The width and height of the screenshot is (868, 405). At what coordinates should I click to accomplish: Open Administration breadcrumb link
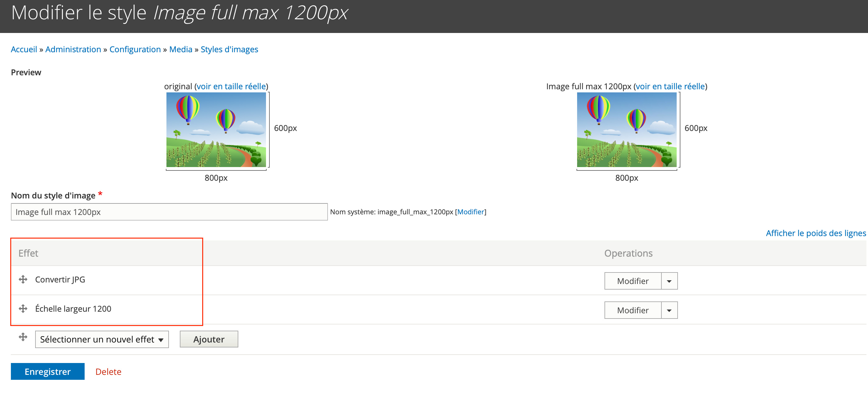[73, 49]
